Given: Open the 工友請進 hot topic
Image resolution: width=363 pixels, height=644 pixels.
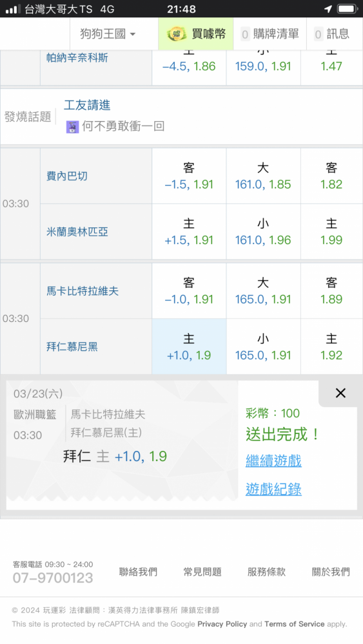Looking at the screenshot, I should click(x=87, y=105).
